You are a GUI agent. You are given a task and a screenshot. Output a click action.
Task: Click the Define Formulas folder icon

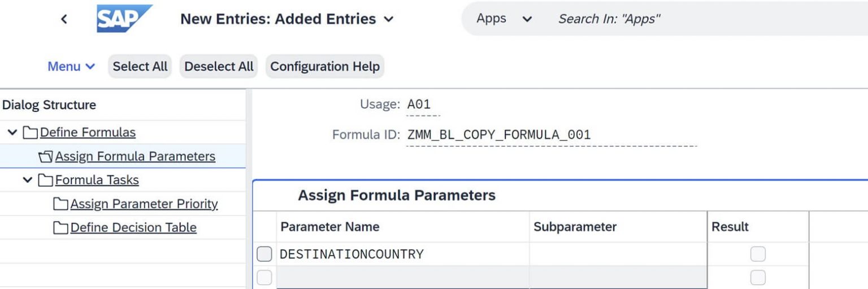click(x=30, y=133)
